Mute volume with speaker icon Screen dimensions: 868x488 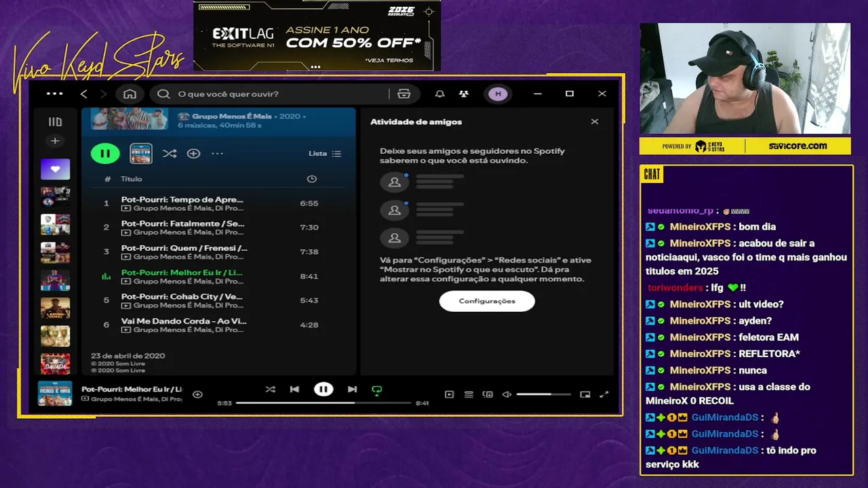[507, 394]
